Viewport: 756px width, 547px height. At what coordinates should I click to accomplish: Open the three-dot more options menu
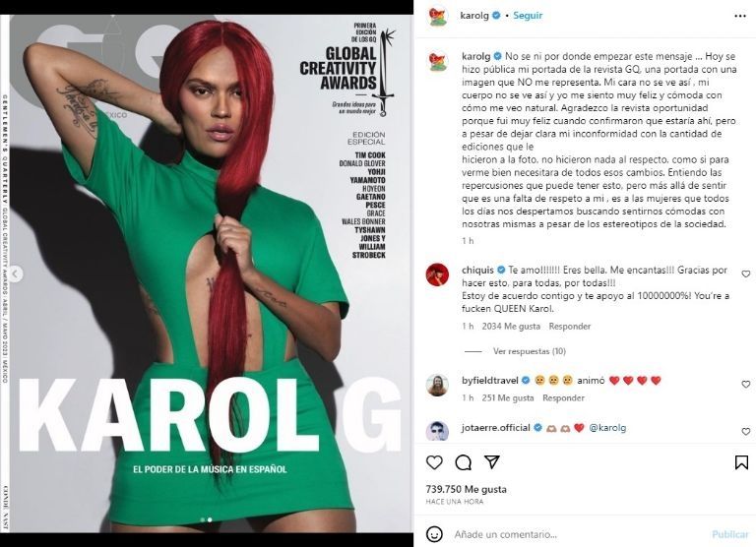coord(740,16)
